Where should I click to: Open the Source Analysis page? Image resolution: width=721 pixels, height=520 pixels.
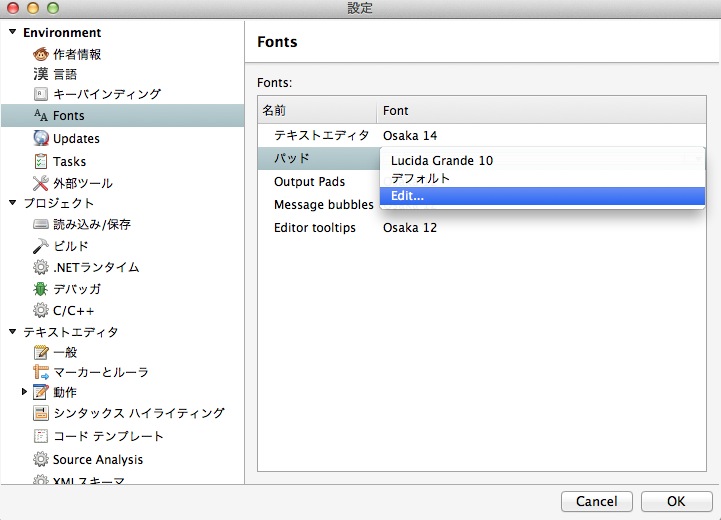[x=98, y=459]
